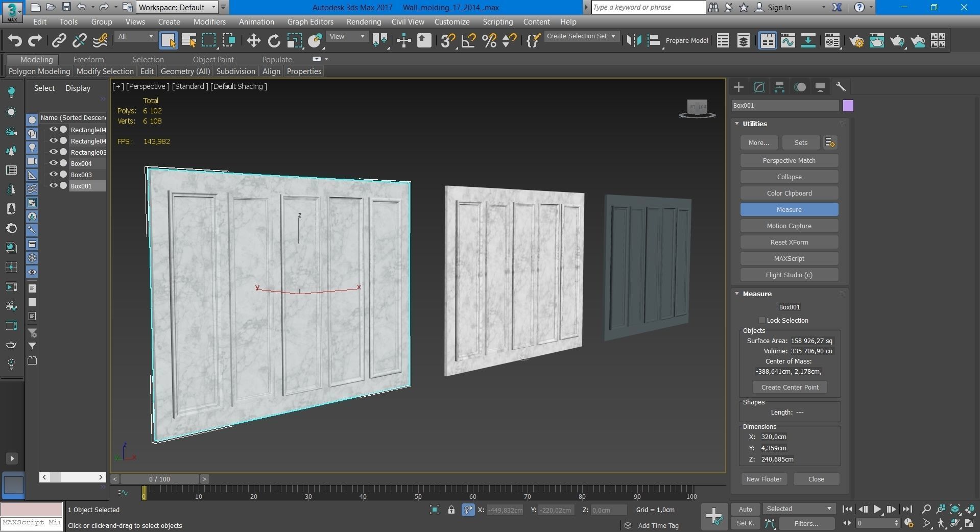The height and width of the screenshot is (532, 980).
Task: Toggle Set K. key mode button
Action: coord(745,523)
